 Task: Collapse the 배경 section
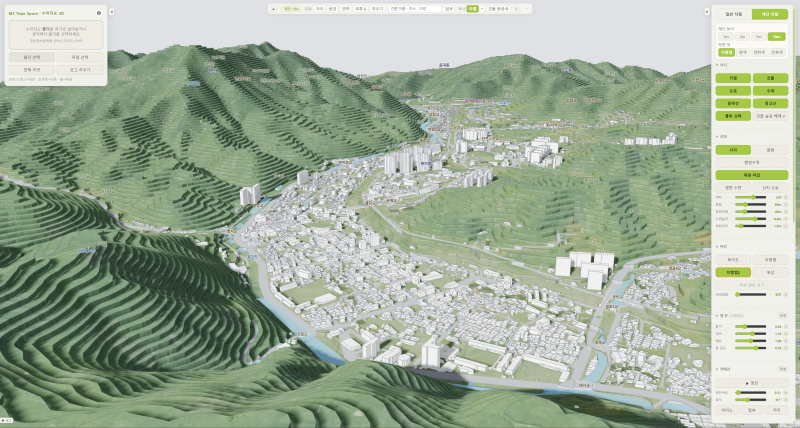click(x=722, y=246)
